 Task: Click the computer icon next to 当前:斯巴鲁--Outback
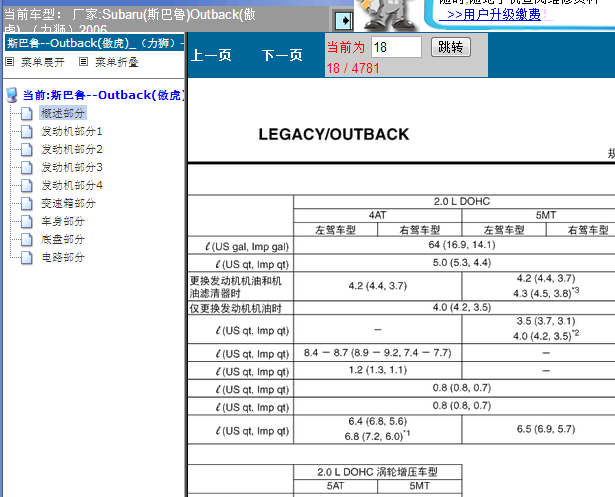[13, 95]
